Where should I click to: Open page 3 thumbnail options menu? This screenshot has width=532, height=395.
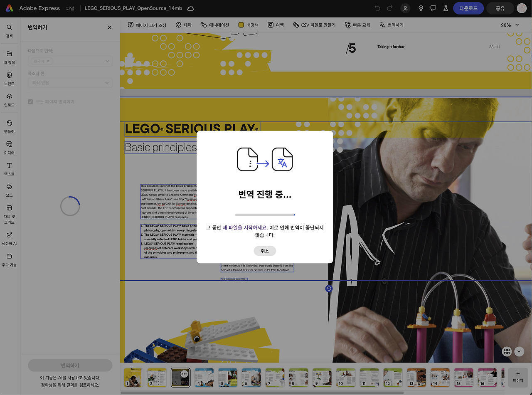[184, 374]
